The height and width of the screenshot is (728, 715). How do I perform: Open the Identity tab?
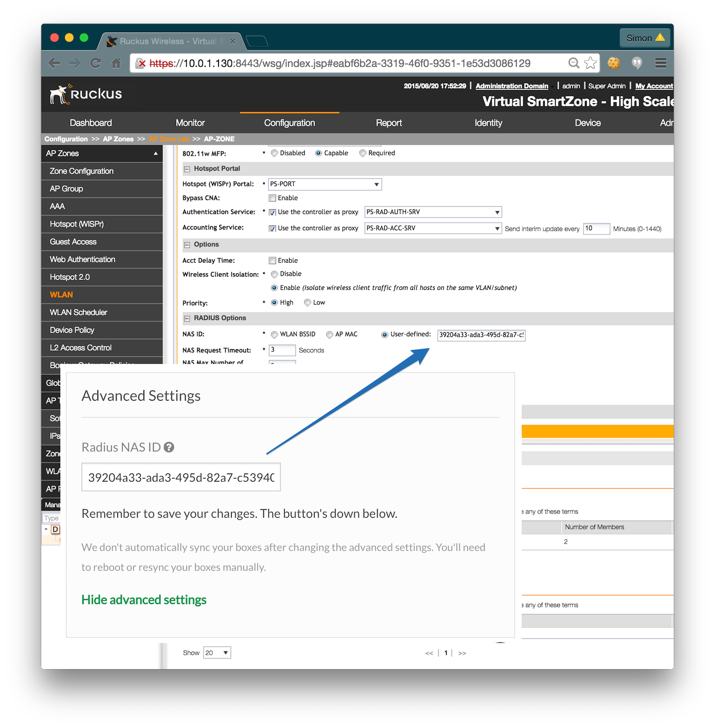pyautogui.click(x=488, y=123)
